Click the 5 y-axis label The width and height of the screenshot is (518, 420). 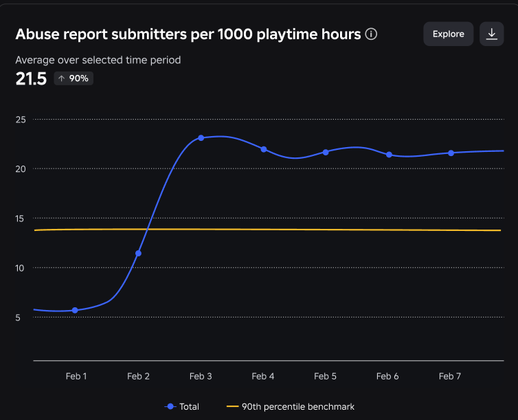click(18, 318)
